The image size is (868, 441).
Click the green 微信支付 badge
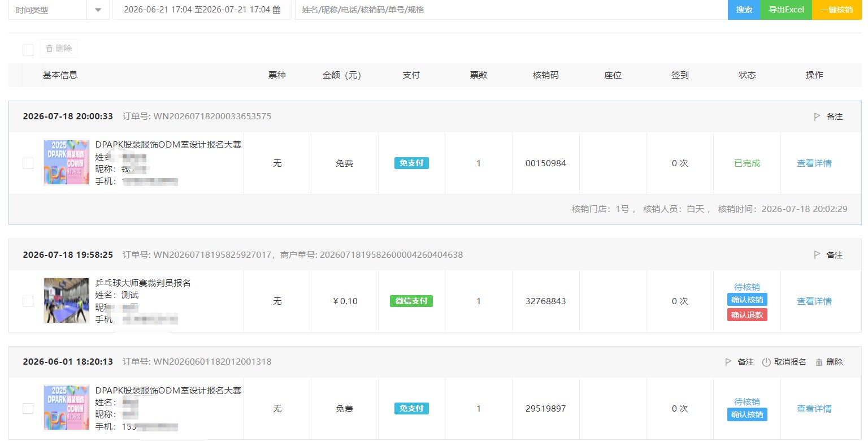411,301
